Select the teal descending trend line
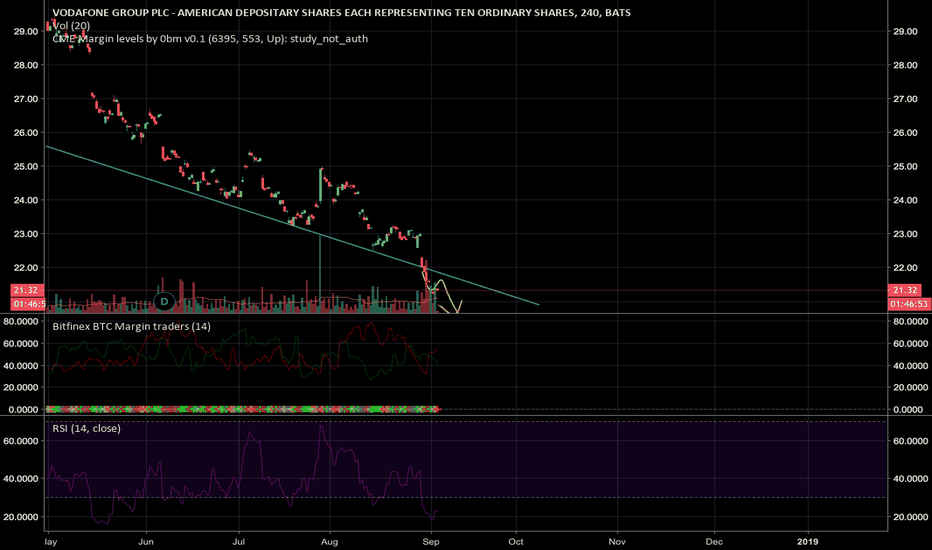 click(292, 225)
